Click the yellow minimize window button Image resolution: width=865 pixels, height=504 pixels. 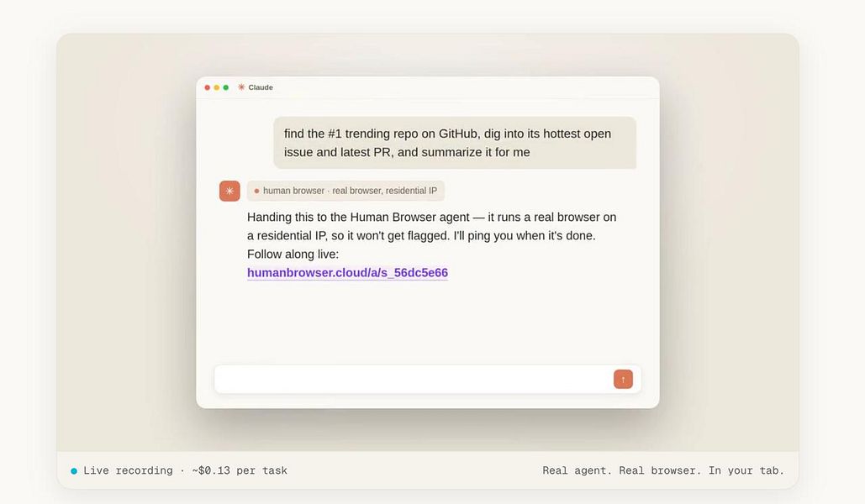pyautogui.click(x=217, y=87)
